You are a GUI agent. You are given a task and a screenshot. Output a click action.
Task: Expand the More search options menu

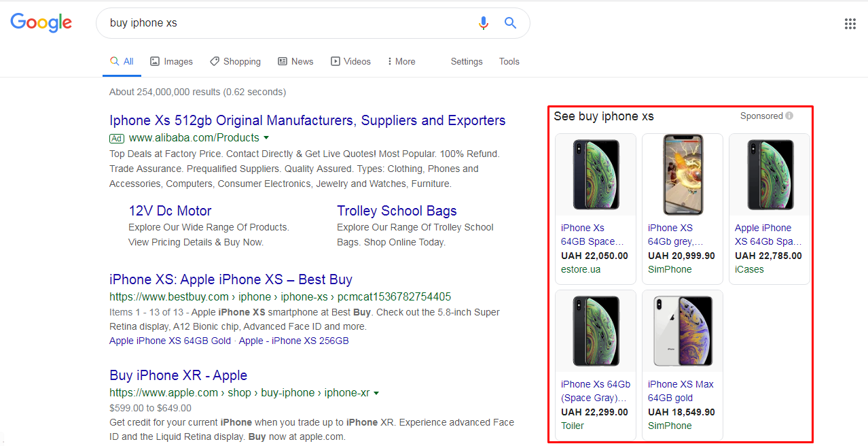click(x=401, y=61)
